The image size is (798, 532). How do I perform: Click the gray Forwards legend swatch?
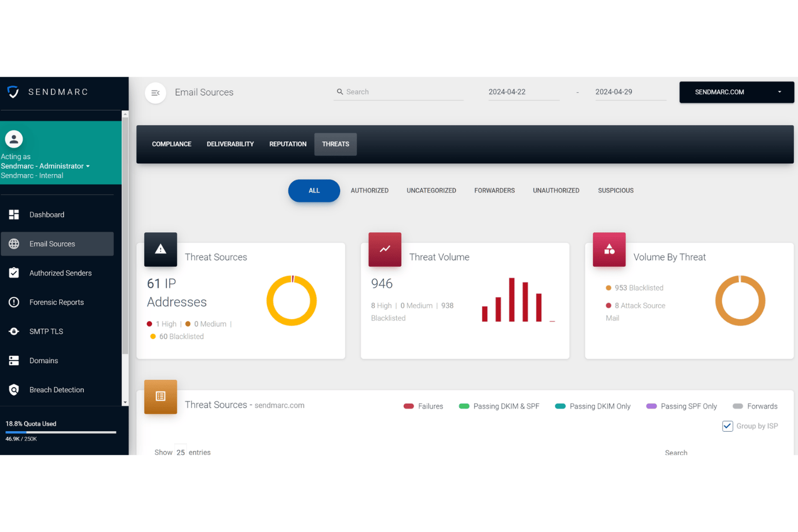(738, 406)
